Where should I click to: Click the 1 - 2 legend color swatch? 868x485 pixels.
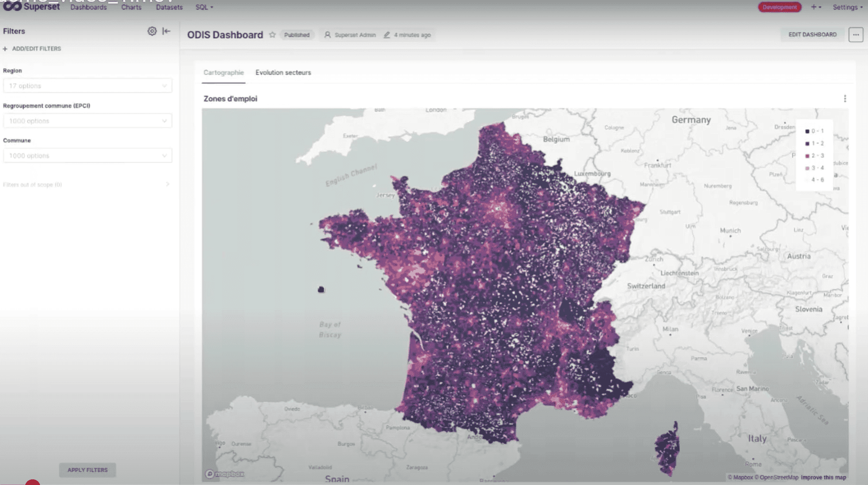(807, 144)
